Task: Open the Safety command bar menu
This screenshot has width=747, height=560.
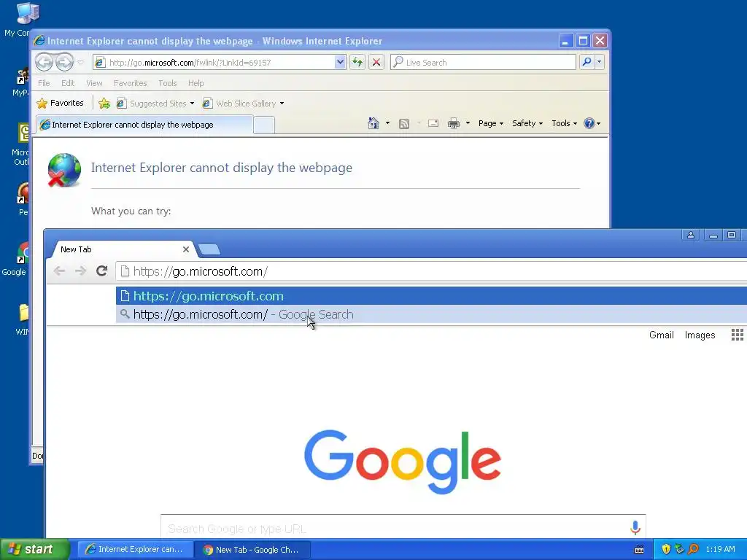Action: click(x=527, y=123)
